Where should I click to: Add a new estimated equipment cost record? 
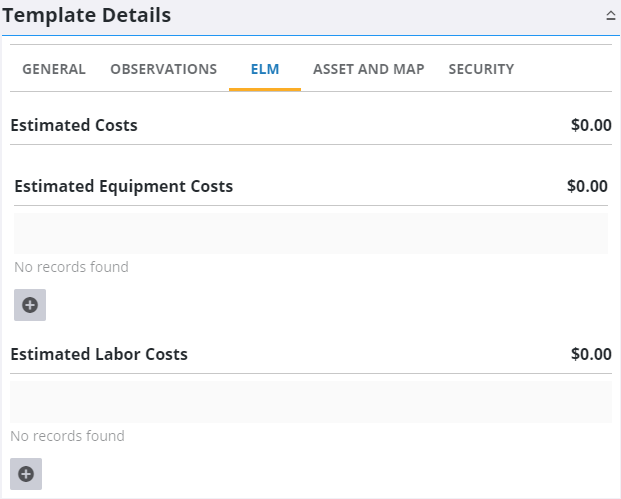pos(30,305)
